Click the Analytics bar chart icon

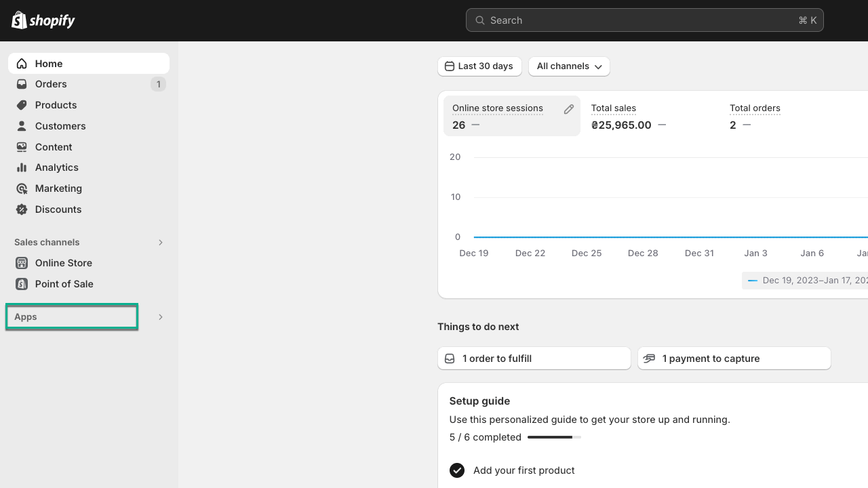point(22,167)
